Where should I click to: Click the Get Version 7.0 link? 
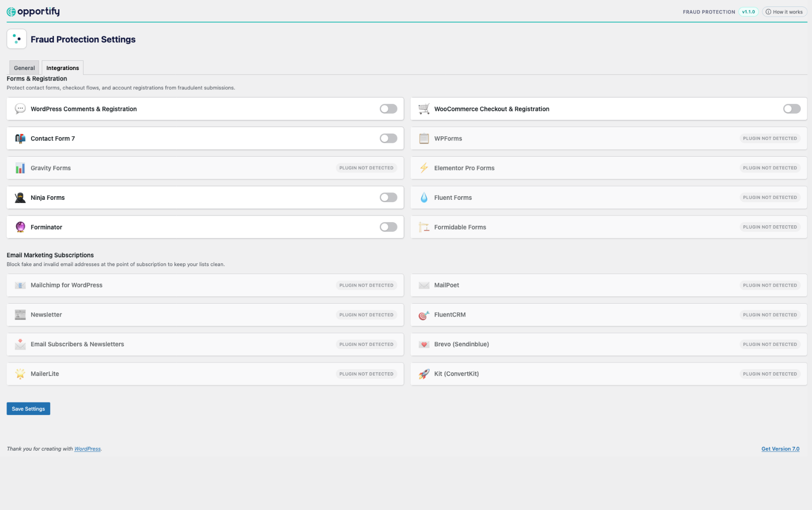click(x=780, y=449)
